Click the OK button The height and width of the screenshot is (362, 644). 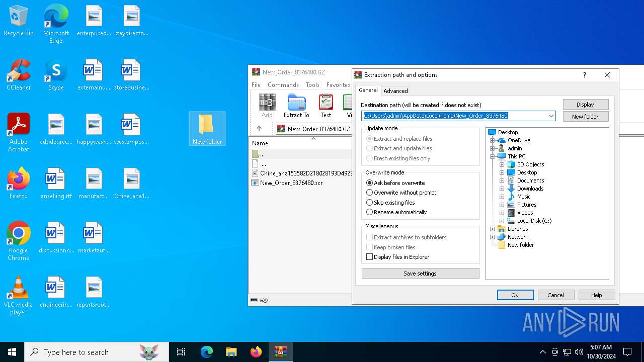(x=515, y=295)
